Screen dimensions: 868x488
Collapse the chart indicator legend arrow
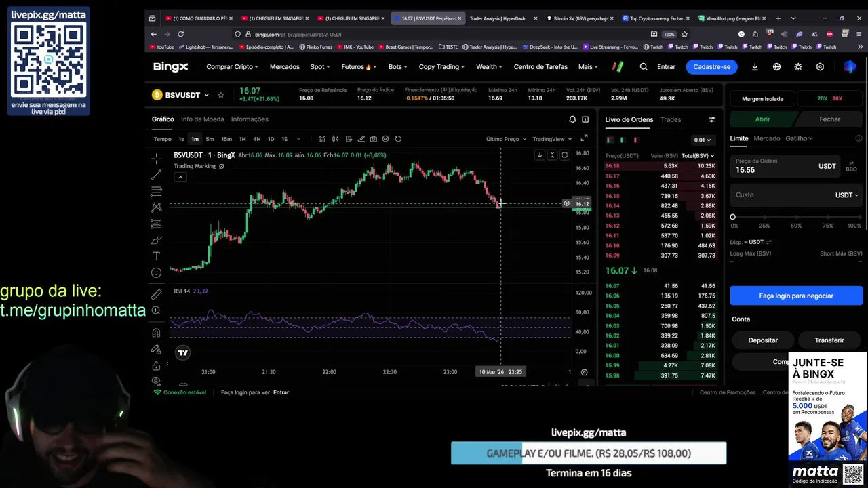180,178
